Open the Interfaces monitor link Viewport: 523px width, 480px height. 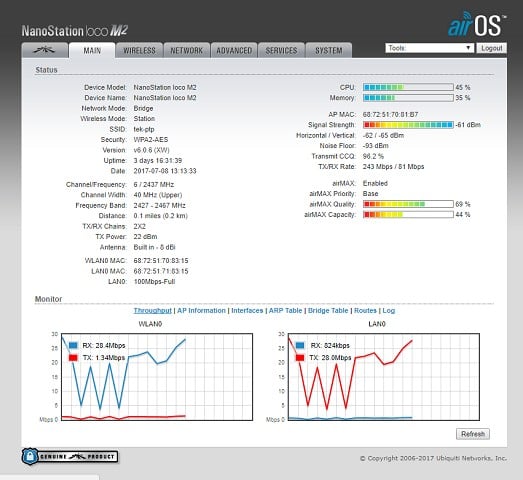tap(247, 311)
